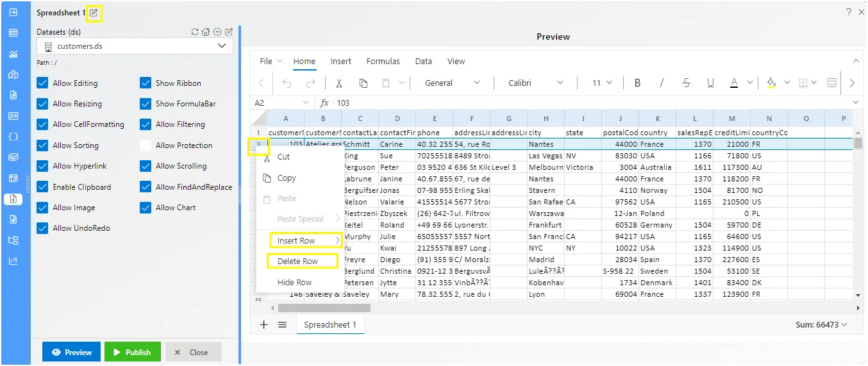Screen dimensions: 868x366
Task: Enable Allow Protection checkbox
Action: coord(145,146)
